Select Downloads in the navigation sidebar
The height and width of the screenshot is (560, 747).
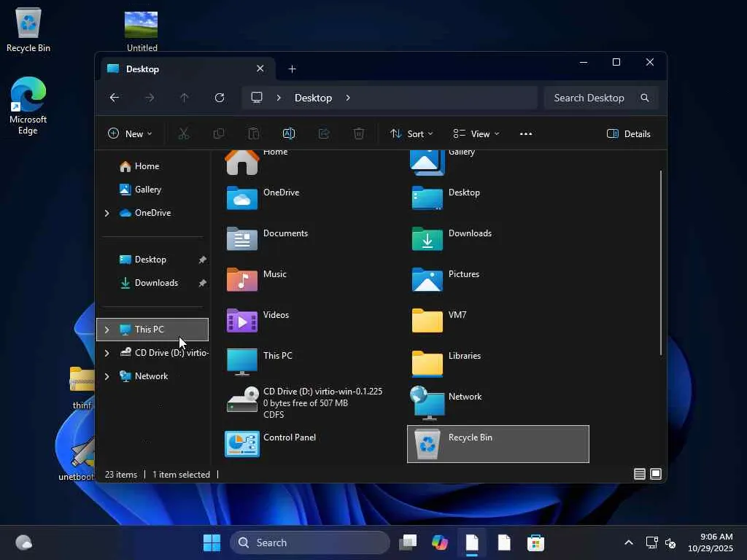coord(156,283)
